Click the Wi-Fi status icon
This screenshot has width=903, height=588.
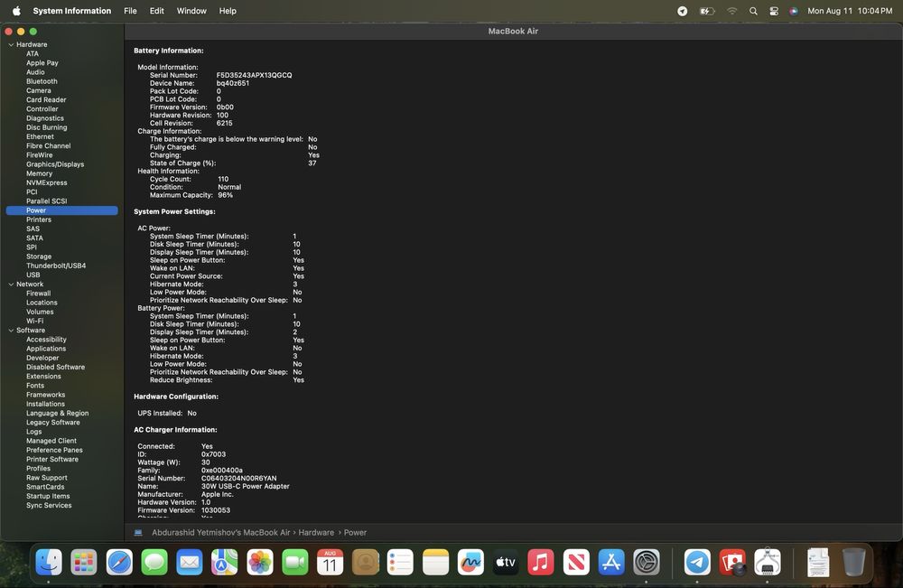click(731, 11)
